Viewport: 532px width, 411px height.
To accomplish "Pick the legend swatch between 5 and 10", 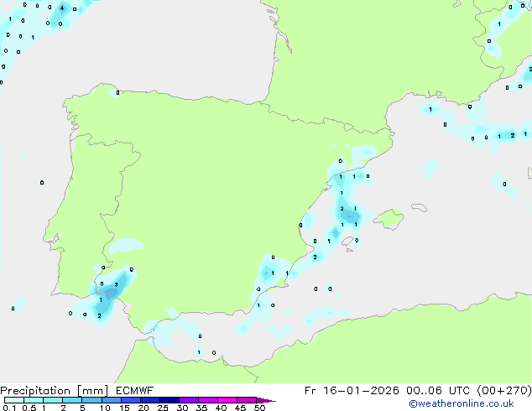I will point(91,400).
